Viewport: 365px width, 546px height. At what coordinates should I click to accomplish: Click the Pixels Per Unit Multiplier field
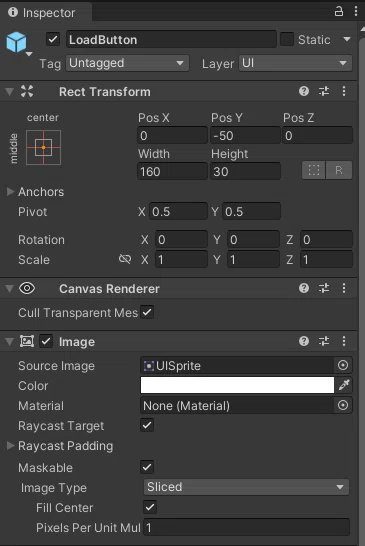click(246, 527)
